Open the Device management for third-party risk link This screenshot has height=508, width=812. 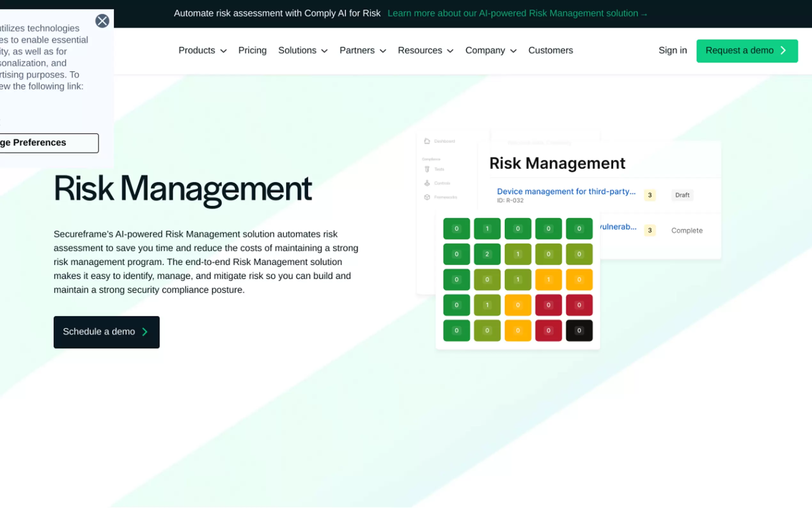tap(566, 192)
